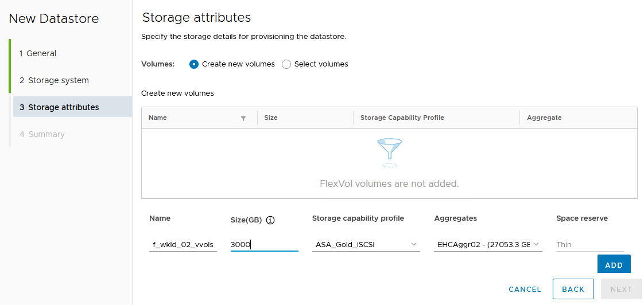Expand the Aggregates dropdown
The height and width of the screenshot is (305, 644).
[x=488, y=245]
